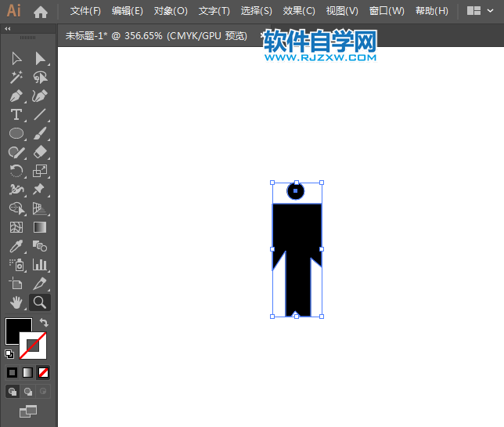
Task: Select the Slice tool
Action: point(40,284)
